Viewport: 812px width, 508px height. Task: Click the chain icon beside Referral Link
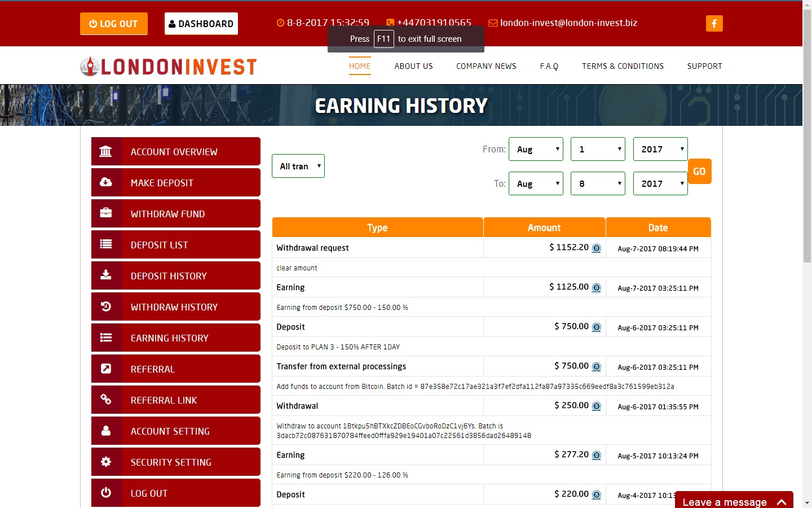(105, 399)
